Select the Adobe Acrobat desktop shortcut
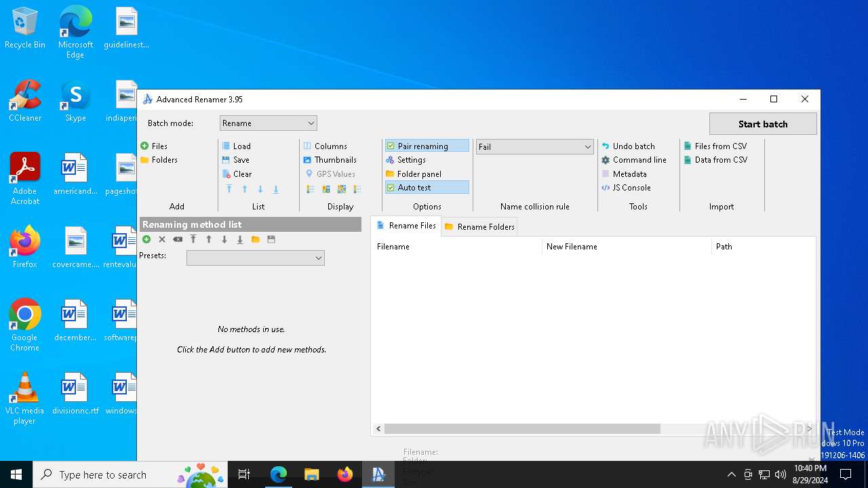 tap(25, 178)
